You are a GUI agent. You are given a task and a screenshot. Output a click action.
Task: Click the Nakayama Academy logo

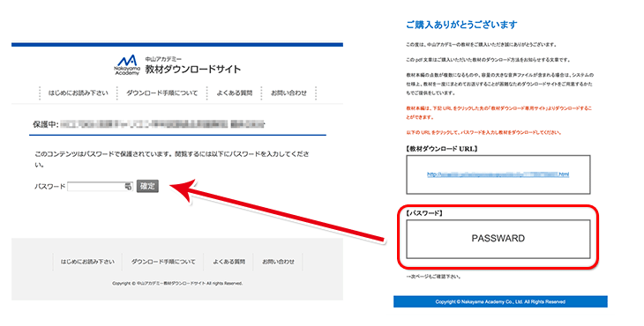tap(127, 65)
